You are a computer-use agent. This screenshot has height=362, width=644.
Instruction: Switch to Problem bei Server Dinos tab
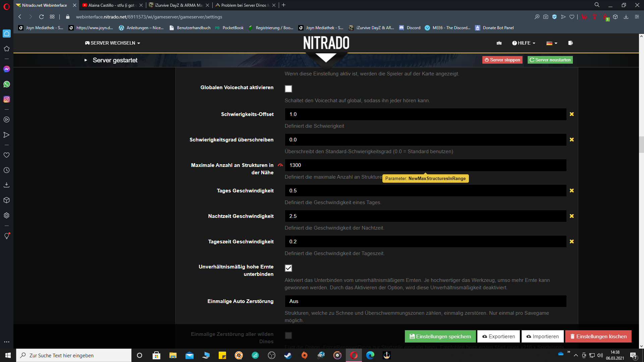pyautogui.click(x=245, y=5)
